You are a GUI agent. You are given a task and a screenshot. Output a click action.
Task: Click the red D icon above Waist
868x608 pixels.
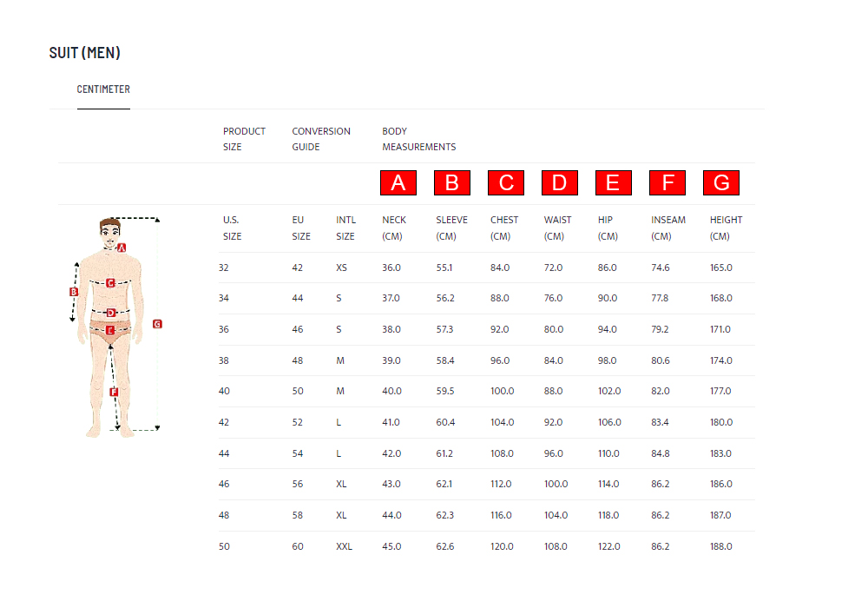[559, 182]
